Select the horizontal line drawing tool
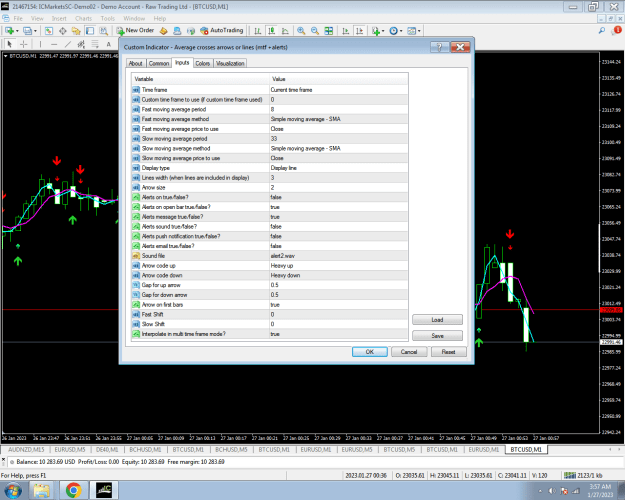The width and height of the screenshot is (625, 500). click(x=54, y=44)
